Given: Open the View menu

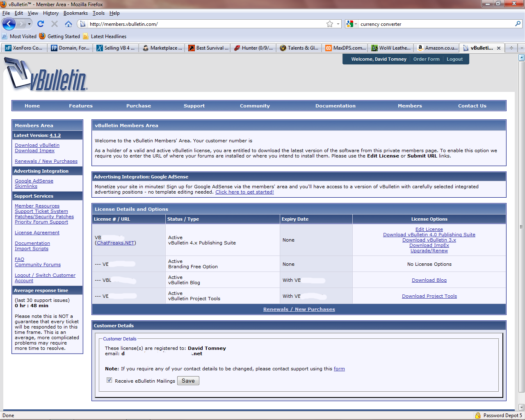Looking at the screenshot, I should (33, 13).
